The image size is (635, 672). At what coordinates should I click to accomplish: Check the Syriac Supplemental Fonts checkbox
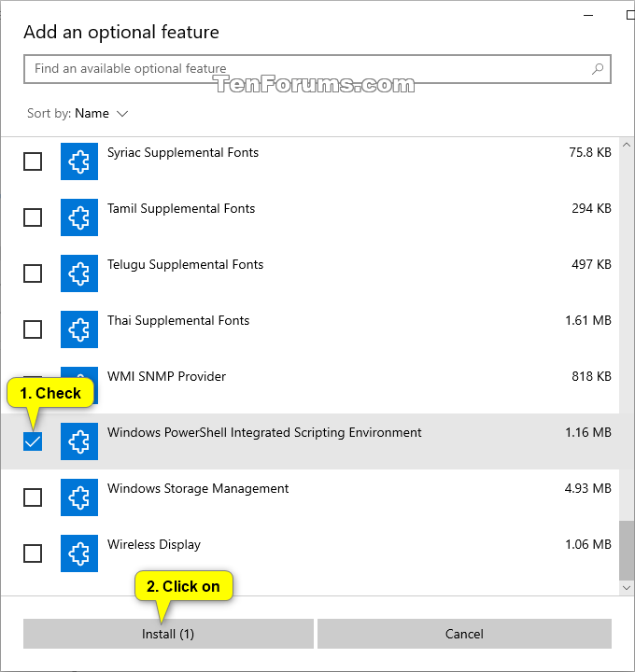(x=33, y=161)
